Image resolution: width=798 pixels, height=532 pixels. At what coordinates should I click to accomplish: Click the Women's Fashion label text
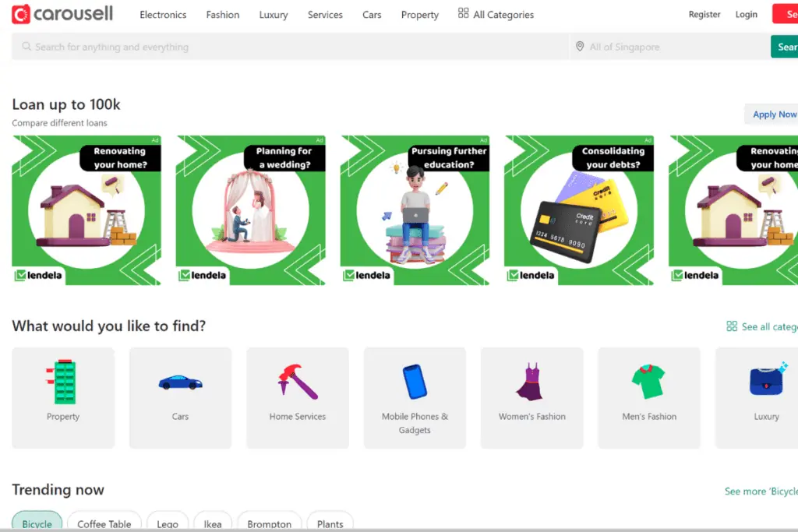531,417
